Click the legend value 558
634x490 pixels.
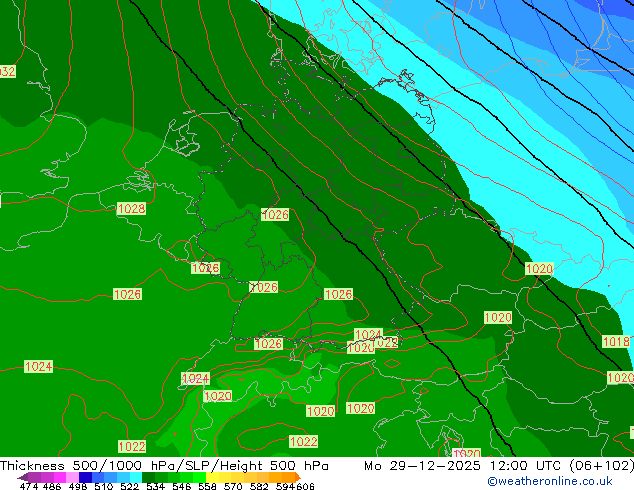(x=207, y=486)
